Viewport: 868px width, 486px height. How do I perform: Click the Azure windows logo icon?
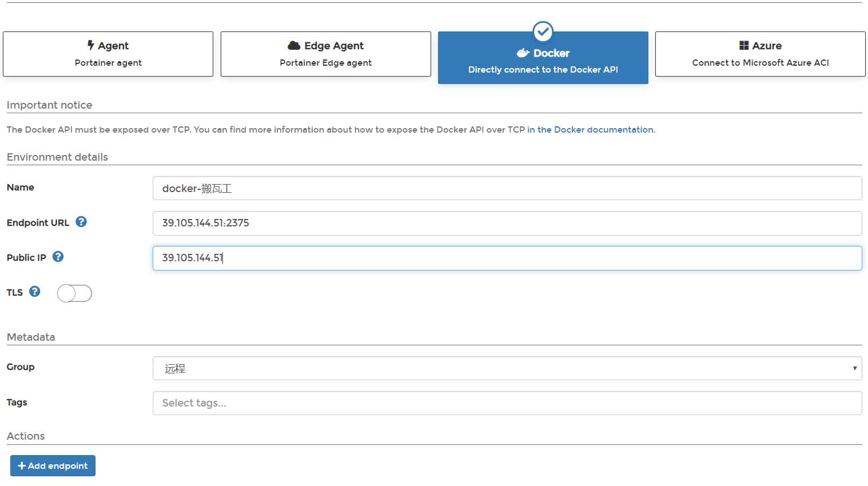coord(744,45)
